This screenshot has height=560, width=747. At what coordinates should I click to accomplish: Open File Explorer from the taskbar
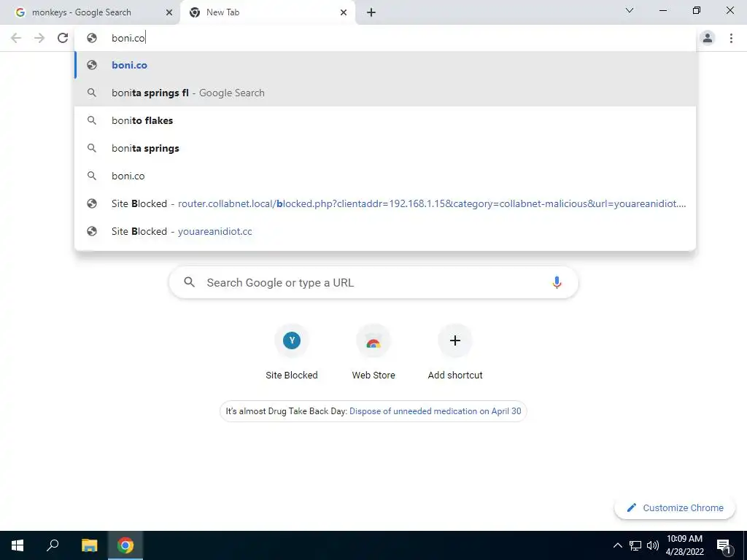tap(89, 545)
